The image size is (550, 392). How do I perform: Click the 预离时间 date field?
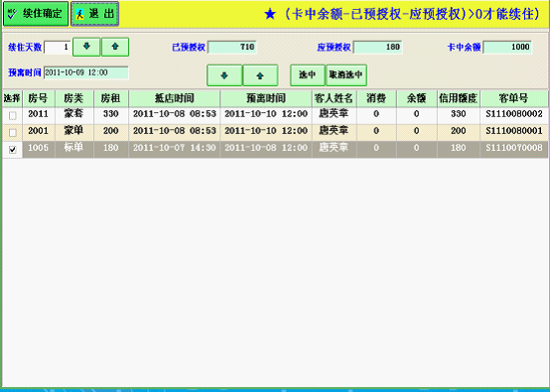(86, 72)
